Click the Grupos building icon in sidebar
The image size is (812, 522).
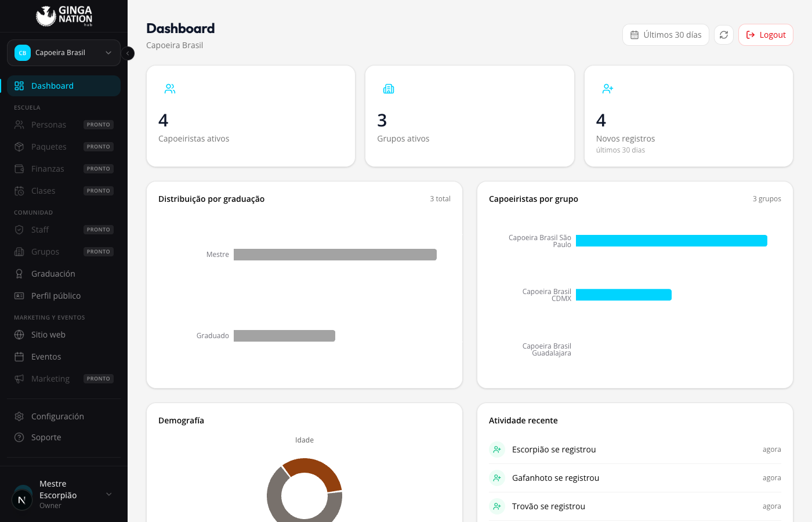coord(19,252)
